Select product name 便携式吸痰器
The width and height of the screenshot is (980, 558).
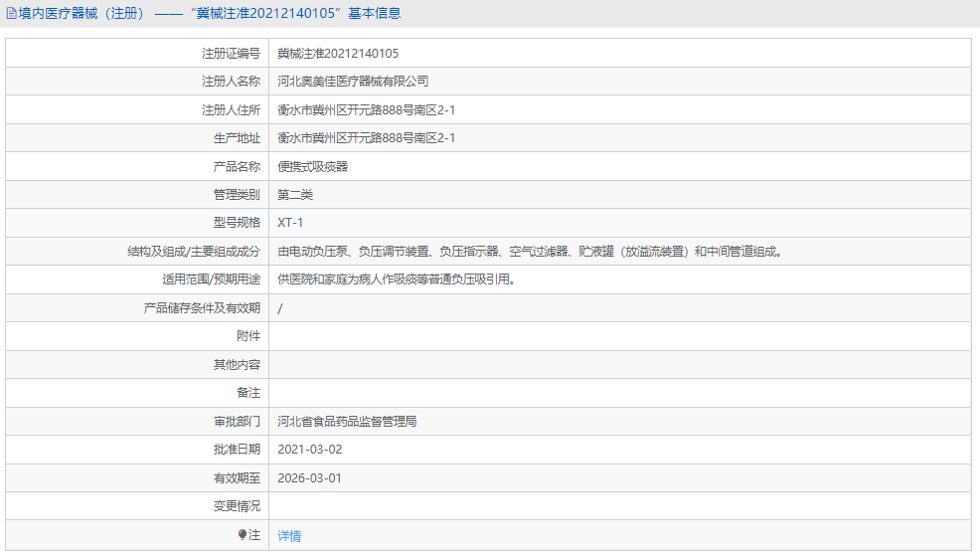pyautogui.click(x=312, y=166)
